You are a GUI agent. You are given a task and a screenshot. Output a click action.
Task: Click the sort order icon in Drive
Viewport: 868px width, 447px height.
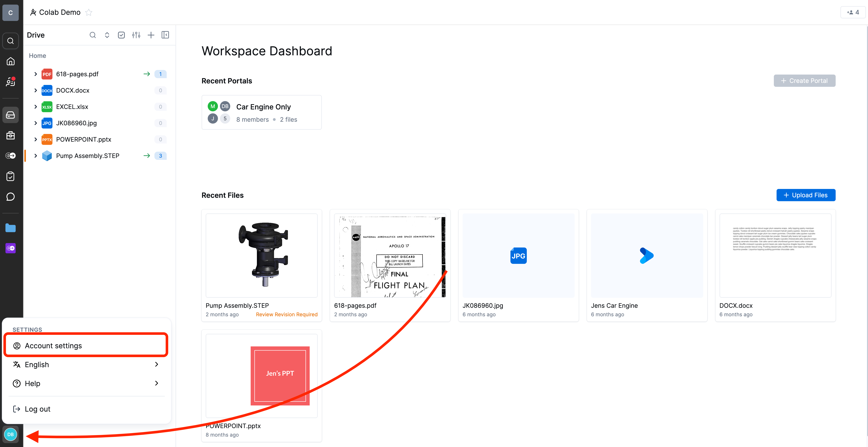pos(107,35)
